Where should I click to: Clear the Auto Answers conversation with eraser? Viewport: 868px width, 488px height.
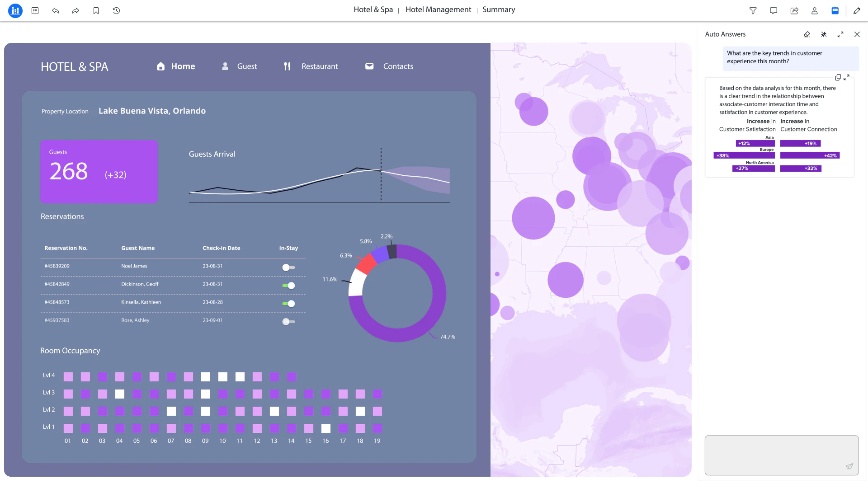[x=807, y=34]
